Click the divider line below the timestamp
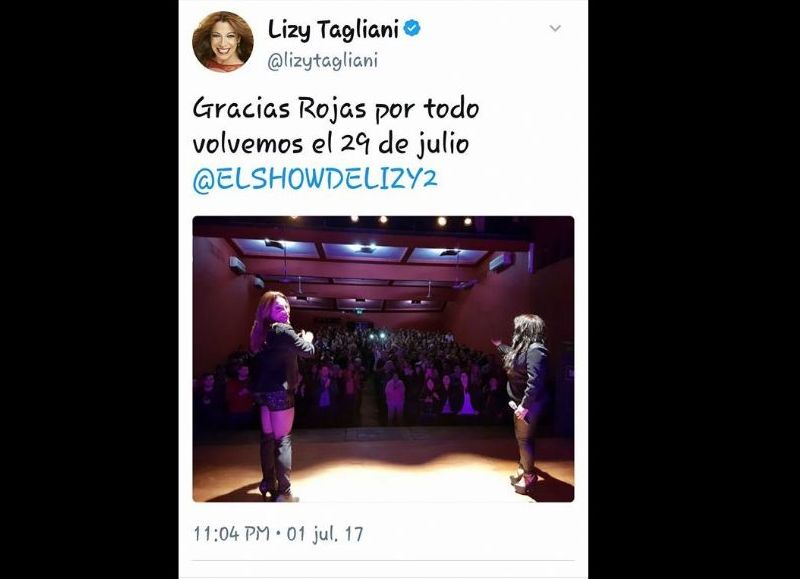 pyautogui.click(x=383, y=561)
